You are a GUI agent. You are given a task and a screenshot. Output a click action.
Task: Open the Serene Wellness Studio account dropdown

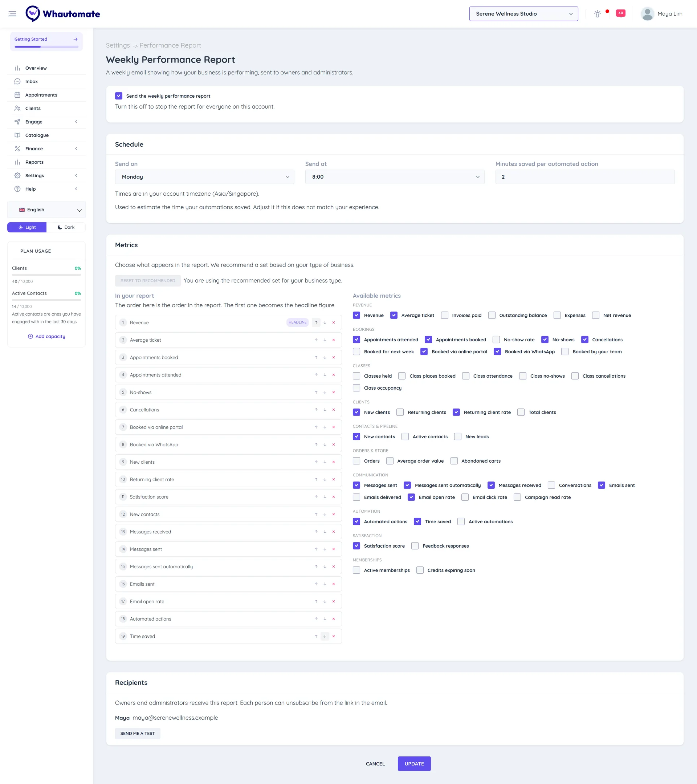[x=523, y=14]
